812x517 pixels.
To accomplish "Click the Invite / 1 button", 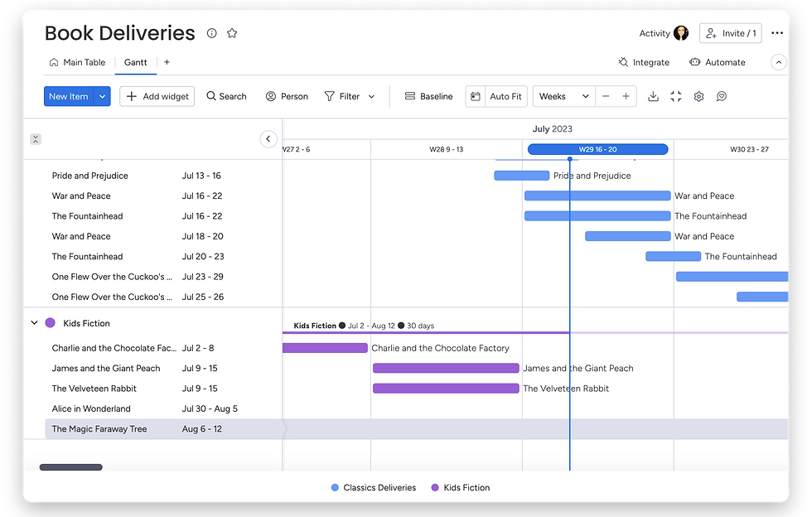I will pyautogui.click(x=730, y=33).
